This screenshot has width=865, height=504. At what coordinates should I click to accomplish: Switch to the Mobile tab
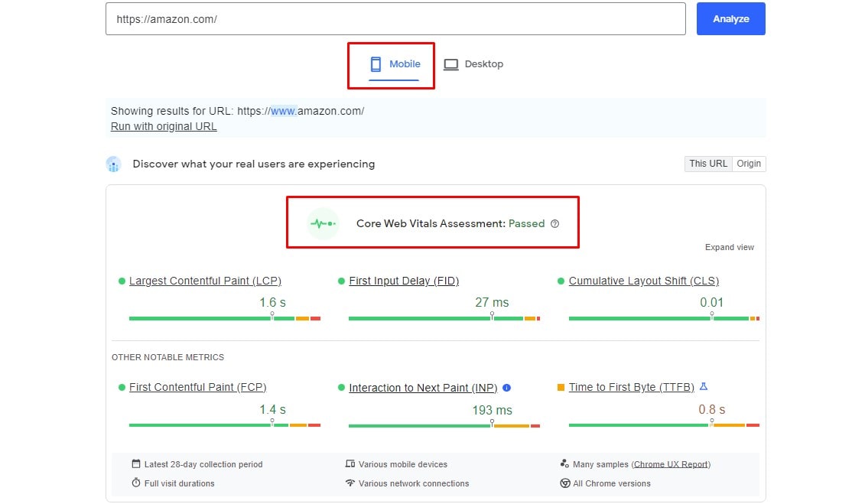(x=395, y=64)
